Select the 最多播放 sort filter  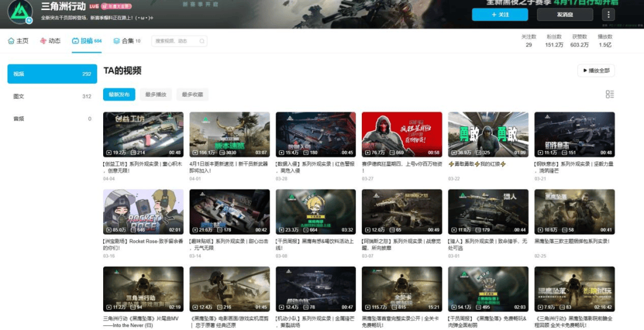click(x=156, y=94)
